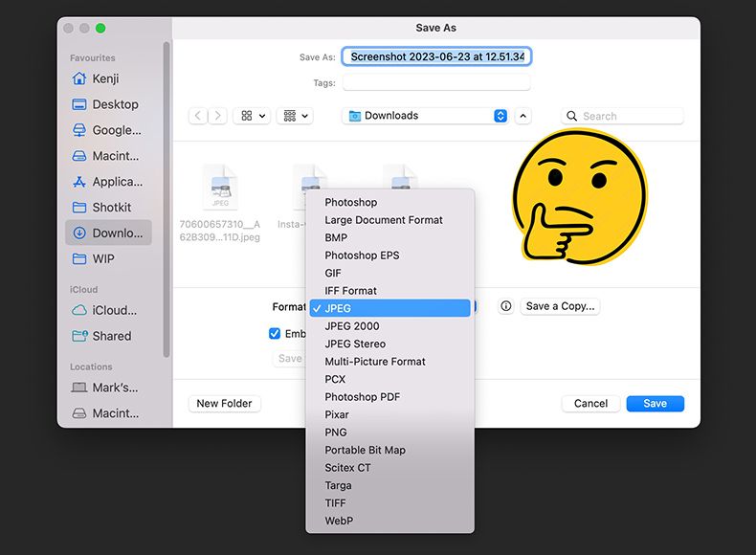
Task: Pick Multi-Picture Format
Action: click(389, 362)
